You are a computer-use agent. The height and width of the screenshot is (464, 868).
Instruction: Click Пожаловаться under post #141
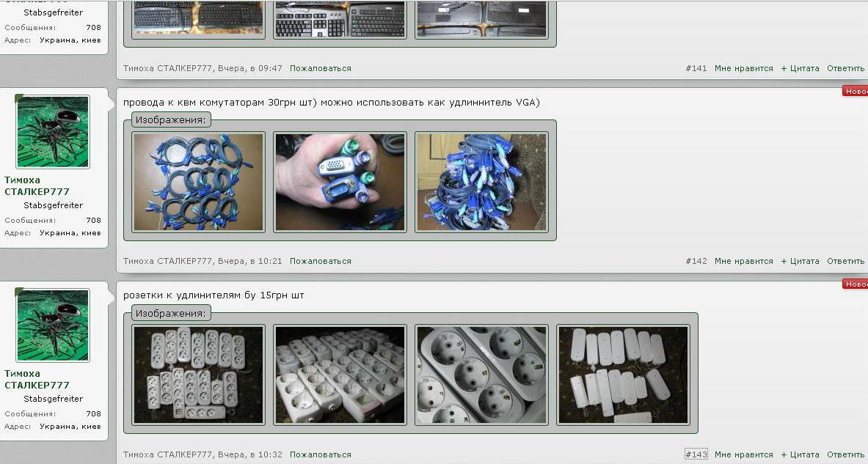click(x=321, y=69)
